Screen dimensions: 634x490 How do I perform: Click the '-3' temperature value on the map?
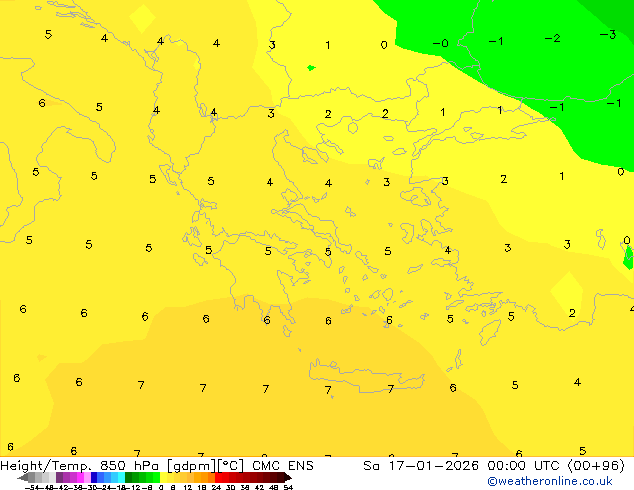608,35
